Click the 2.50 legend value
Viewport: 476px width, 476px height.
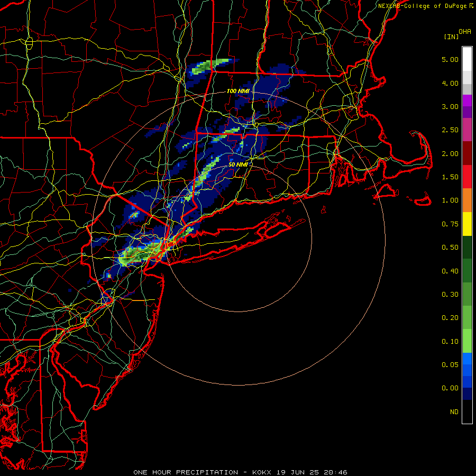[x=450, y=130]
